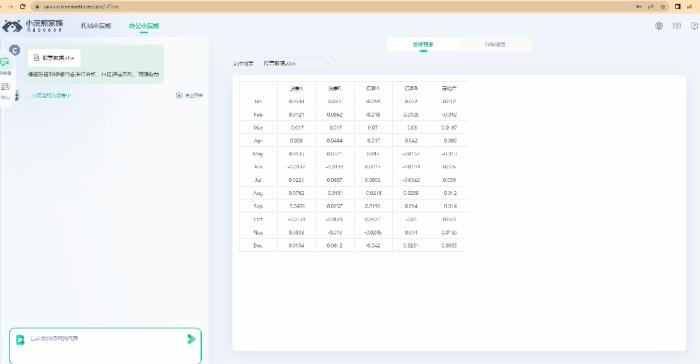The height and width of the screenshot is (364, 700).
Task: Open the globe language icon at top right
Action: click(659, 26)
